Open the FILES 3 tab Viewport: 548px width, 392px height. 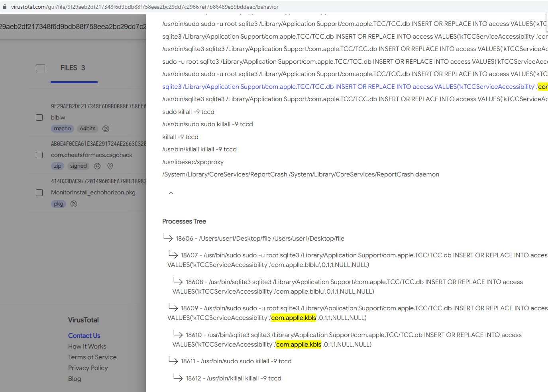73,68
